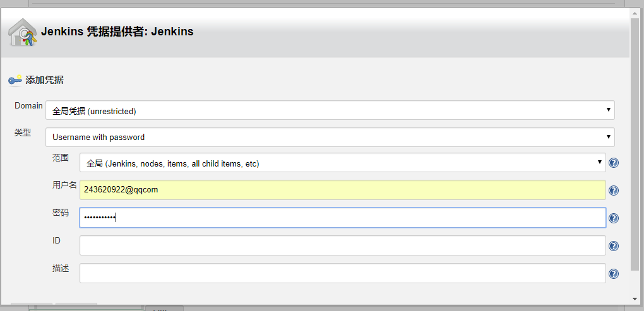Click the help icon beside 描述 field
The height and width of the screenshot is (311, 644).
coord(613,274)
